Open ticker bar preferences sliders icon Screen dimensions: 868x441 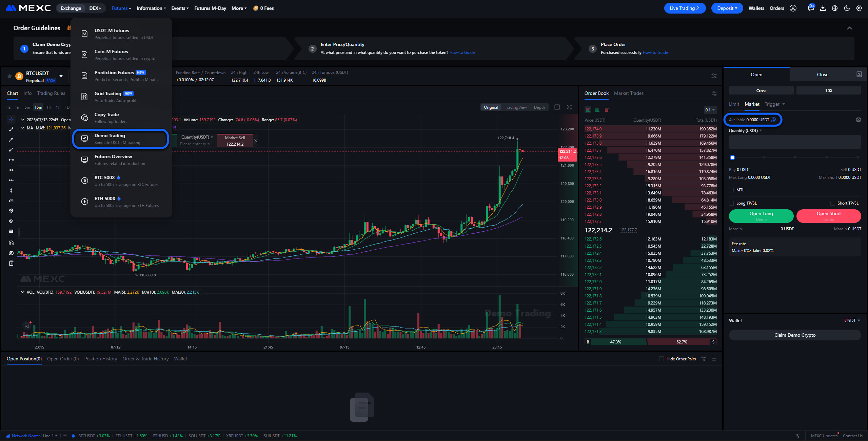pyautogui.click(x=714, y=76)
